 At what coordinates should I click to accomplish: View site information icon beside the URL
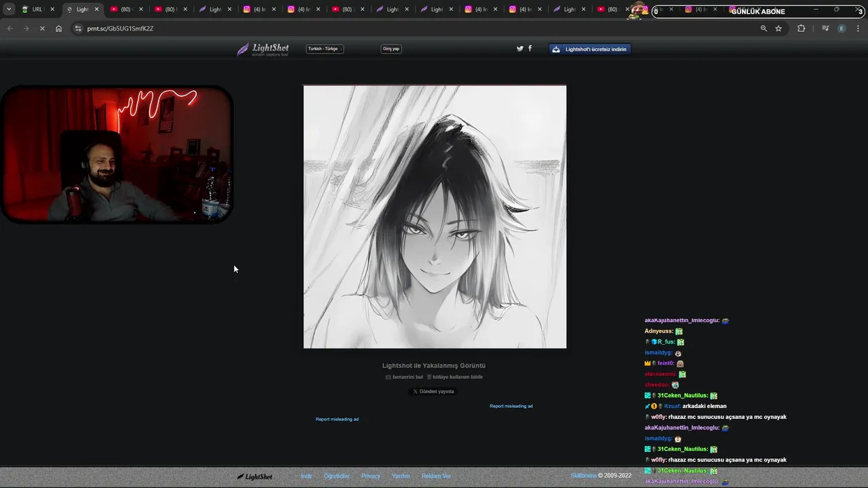tap(78, 28)
